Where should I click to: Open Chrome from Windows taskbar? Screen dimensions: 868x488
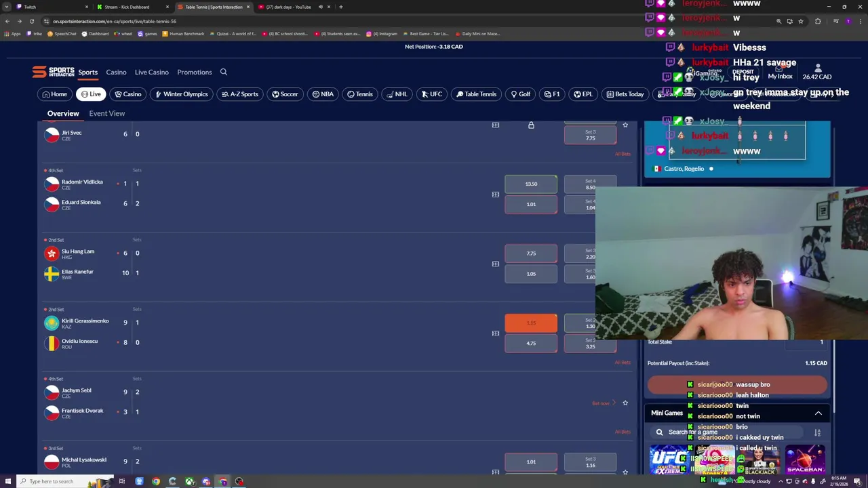[x=156, y=481]
